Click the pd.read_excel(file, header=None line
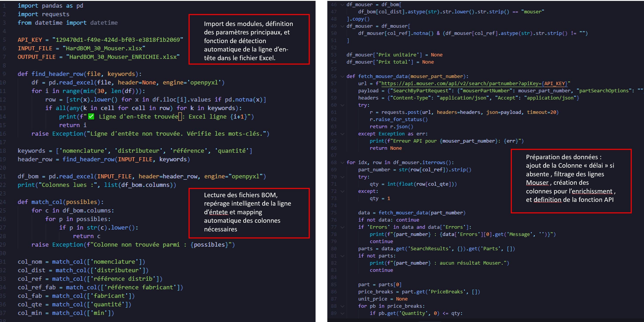Image resolution: width=644 pixels, height=322 pixels. (x=128, y=83)
